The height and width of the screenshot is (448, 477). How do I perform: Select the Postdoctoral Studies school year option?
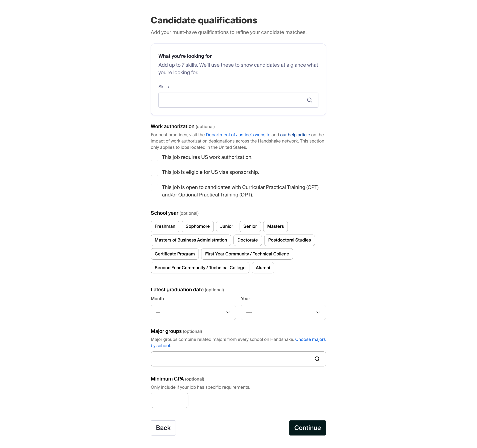click(x=289, y=240)
